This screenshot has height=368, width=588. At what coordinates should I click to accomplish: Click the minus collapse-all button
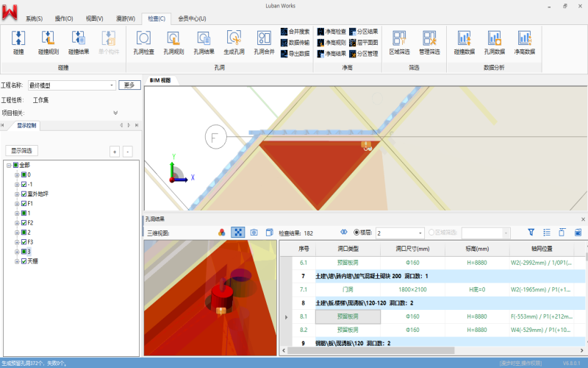click(x=127, y=152)
